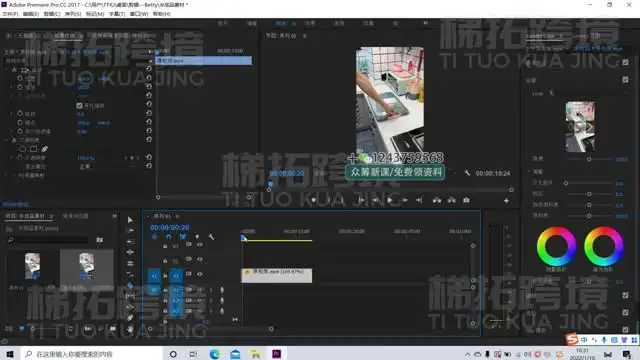Open the Window menu
Viewport: 640px width, 360px height.
[139, 14]
